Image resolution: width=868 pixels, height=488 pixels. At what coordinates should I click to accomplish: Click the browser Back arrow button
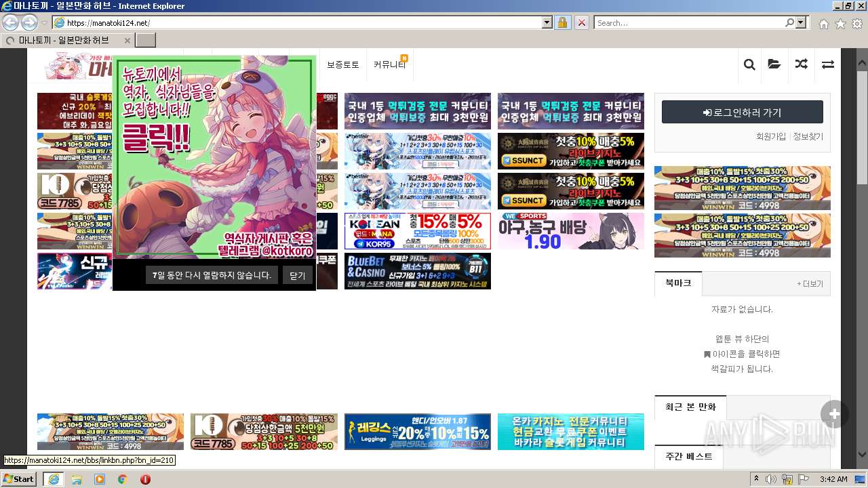tap(10, 22)
